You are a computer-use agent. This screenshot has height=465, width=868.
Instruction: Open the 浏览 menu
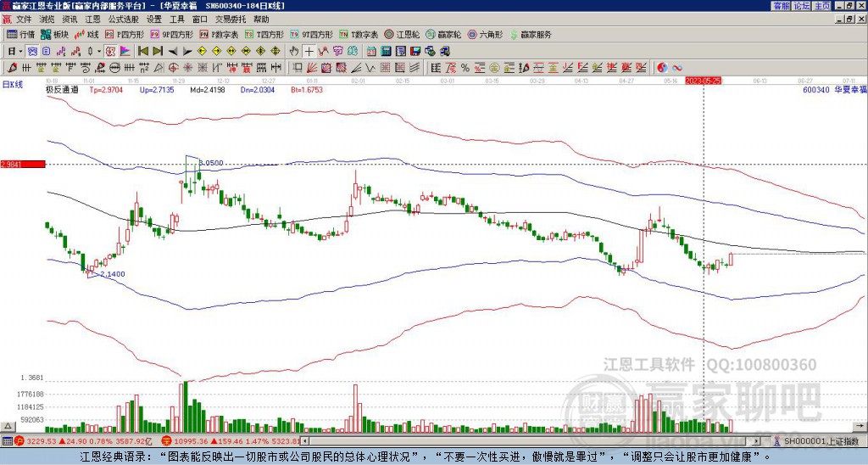point(47,20)
